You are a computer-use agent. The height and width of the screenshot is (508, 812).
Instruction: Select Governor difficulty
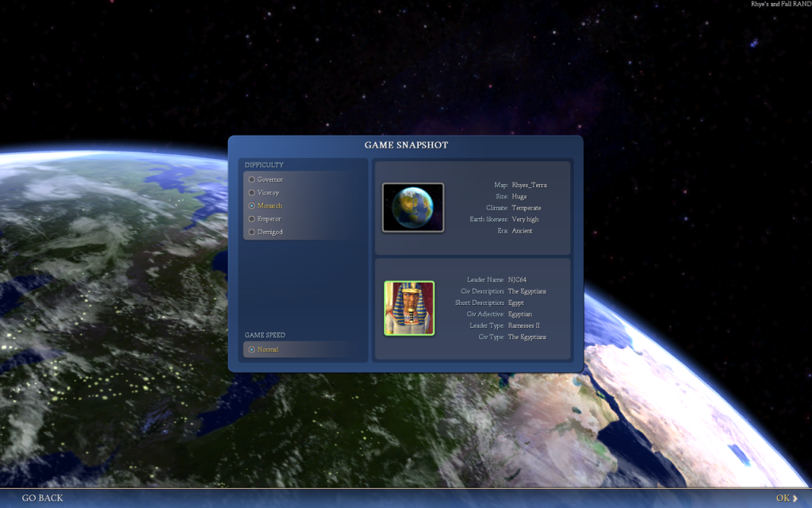tap(266, 179)
